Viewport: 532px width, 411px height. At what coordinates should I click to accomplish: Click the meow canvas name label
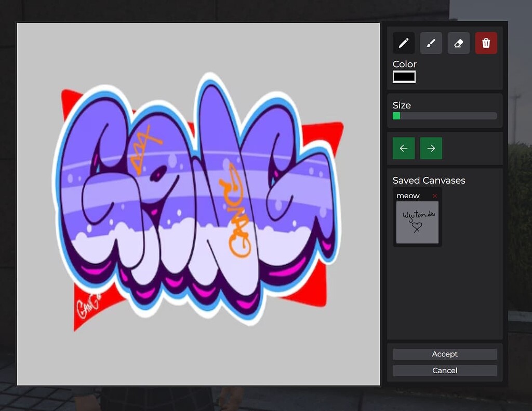408,196
